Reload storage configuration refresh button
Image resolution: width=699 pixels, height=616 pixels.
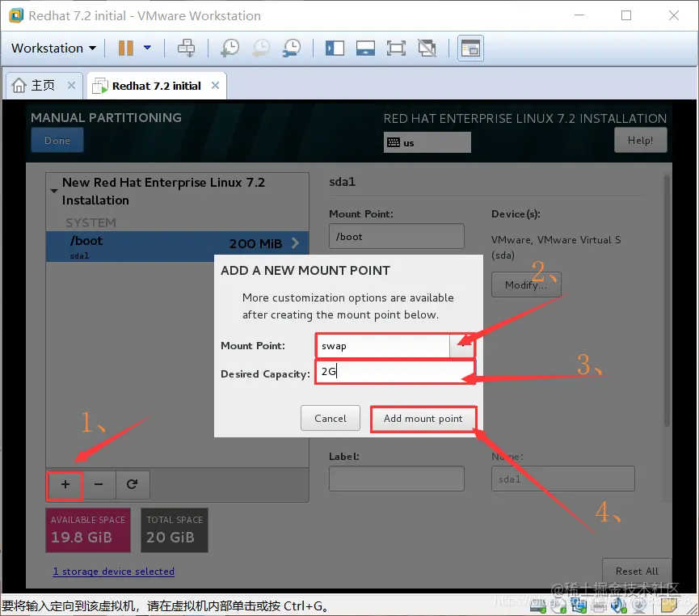click(133, 484)
